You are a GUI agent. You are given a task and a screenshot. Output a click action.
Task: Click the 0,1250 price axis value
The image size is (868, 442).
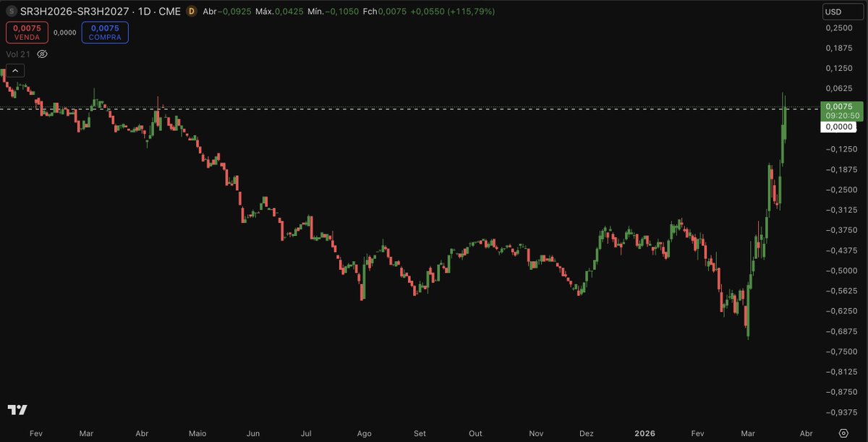click(838, 68)
